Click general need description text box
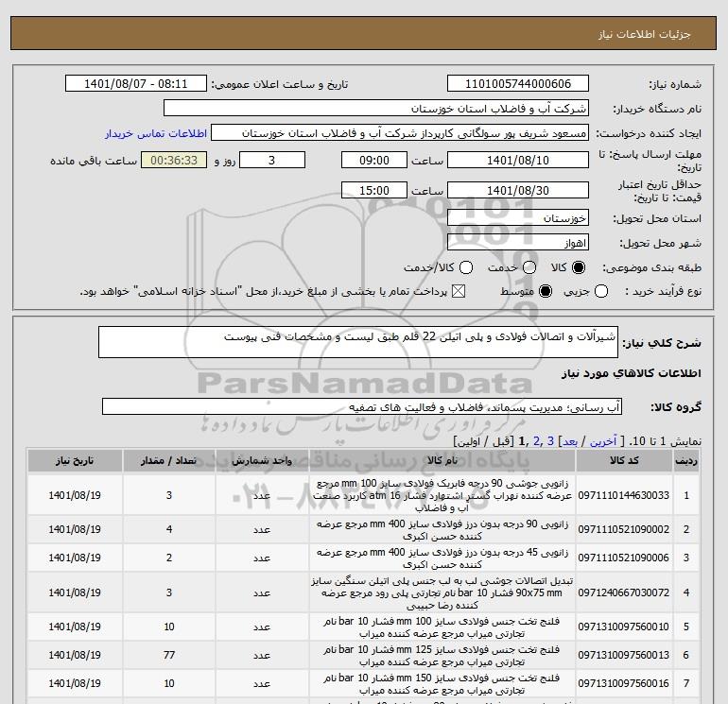Viewport: 728px width, 704px height. 358,342
